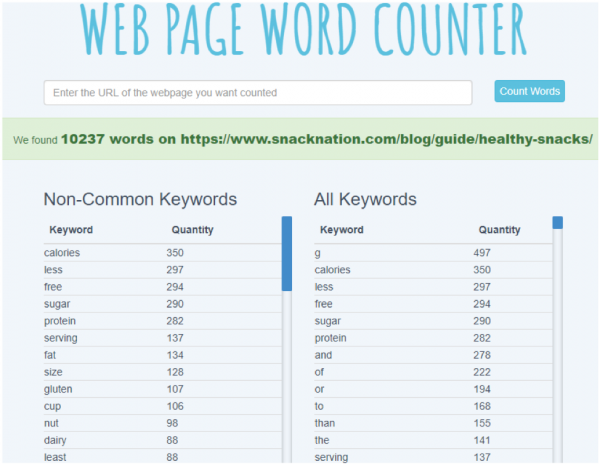Select 'free' in Non-Common Keywords list
Image resolution: width=600 pixels, height=464 pixels.
click(53, 287)
